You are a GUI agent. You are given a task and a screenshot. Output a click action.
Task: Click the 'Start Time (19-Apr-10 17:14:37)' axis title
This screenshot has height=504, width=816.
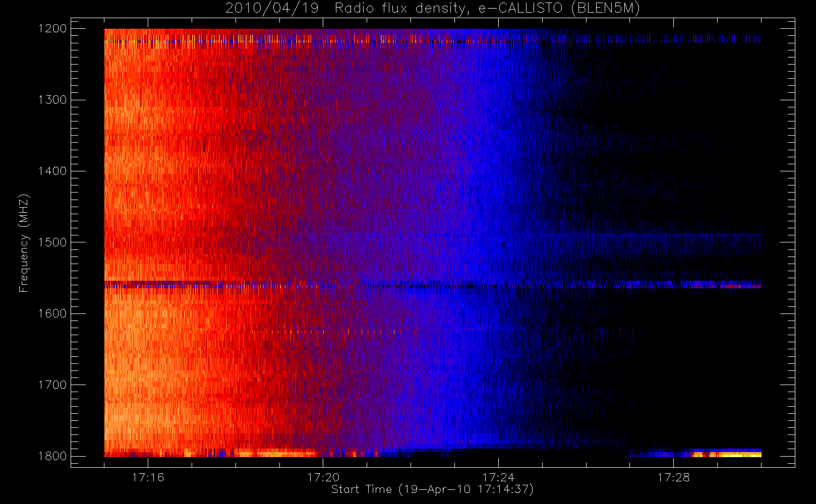432,489
